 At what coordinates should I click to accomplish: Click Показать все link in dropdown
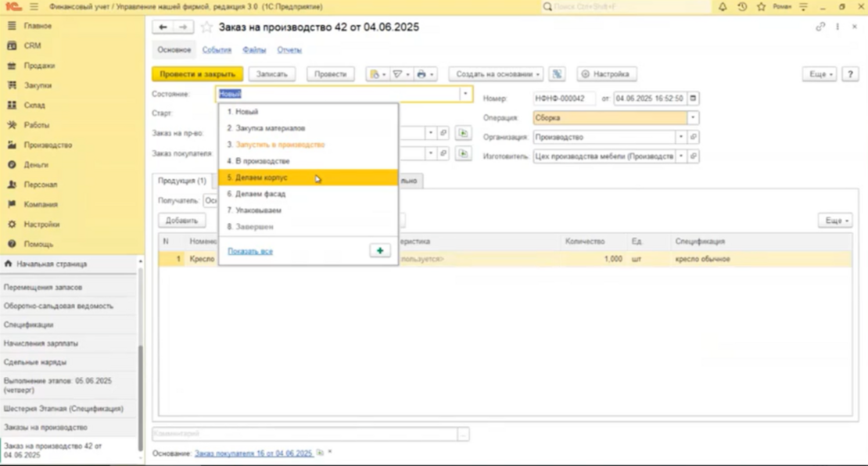250,251
